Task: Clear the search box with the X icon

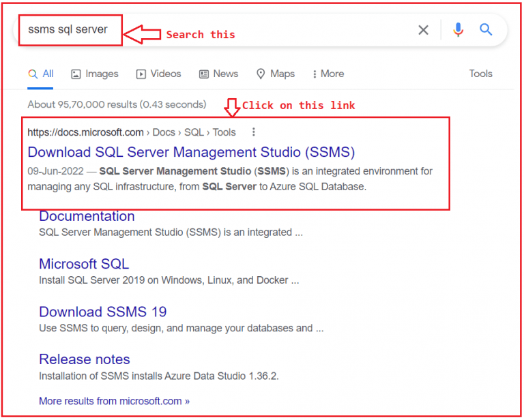Action: tap(423, 30)
